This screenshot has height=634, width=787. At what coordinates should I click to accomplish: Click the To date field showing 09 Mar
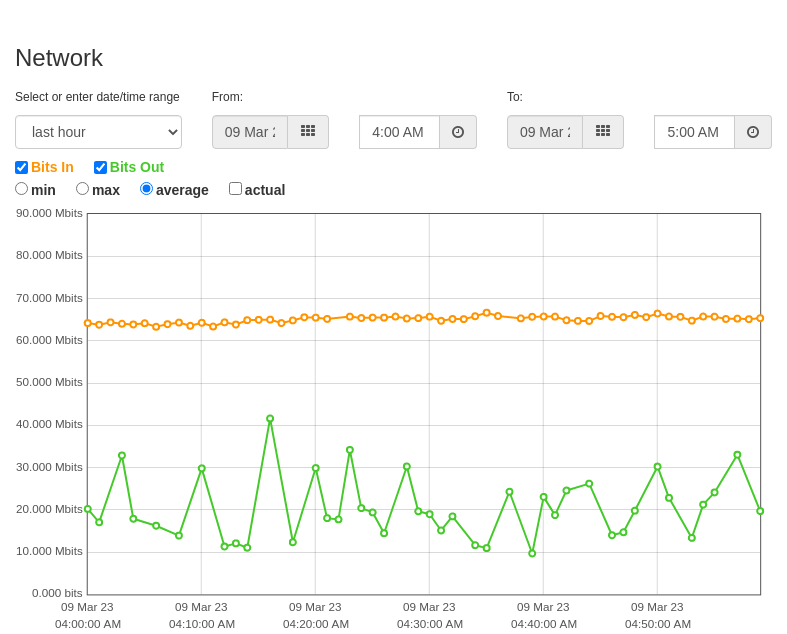[x=545, y=132]
